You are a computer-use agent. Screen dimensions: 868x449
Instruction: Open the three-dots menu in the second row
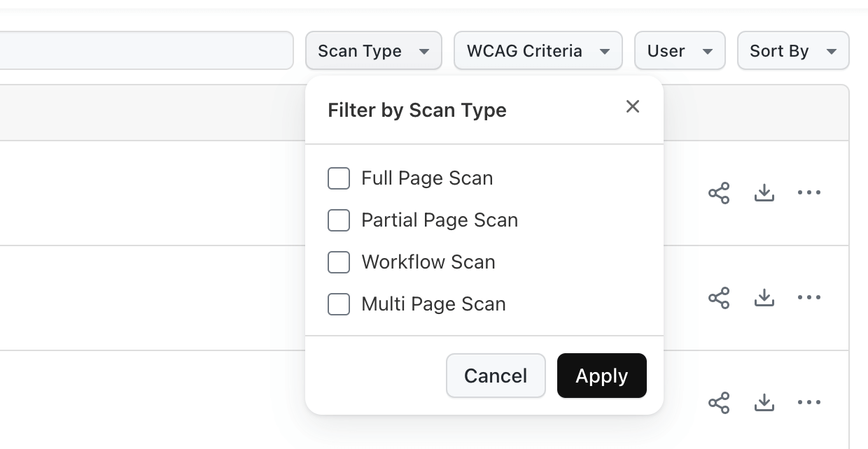(x=809, y=298)
